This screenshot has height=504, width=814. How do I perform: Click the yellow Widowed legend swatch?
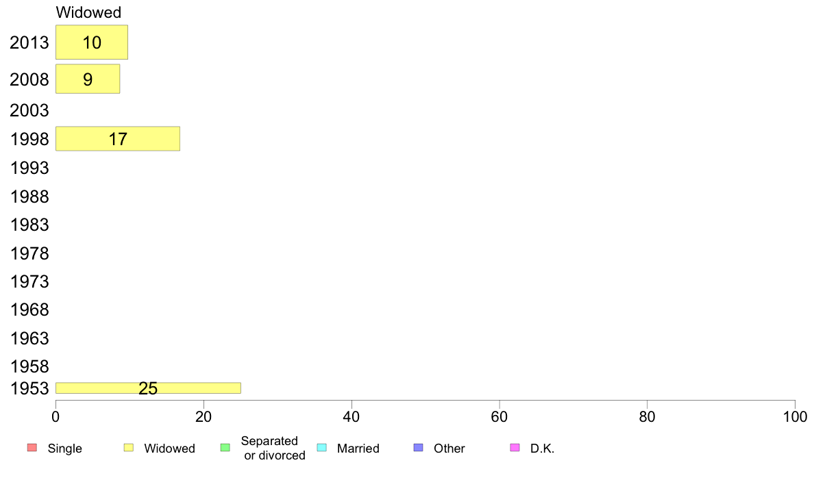click(129, 447)
